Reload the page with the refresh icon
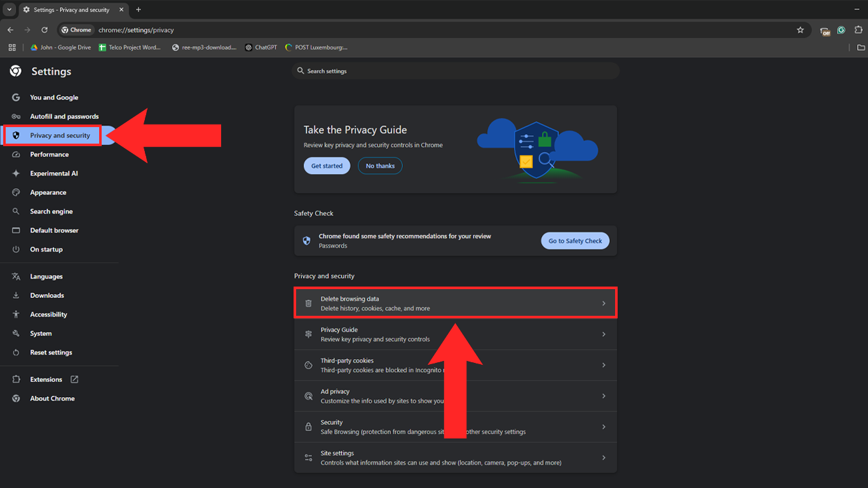The height and width of the screenshot is (488, 868). click(x=44, y=30)
